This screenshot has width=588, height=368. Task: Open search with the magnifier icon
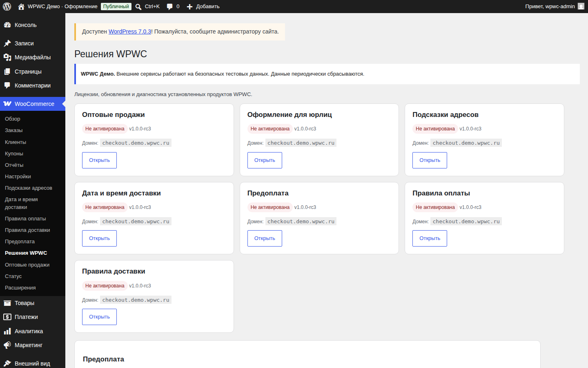[x=138, y=7]
